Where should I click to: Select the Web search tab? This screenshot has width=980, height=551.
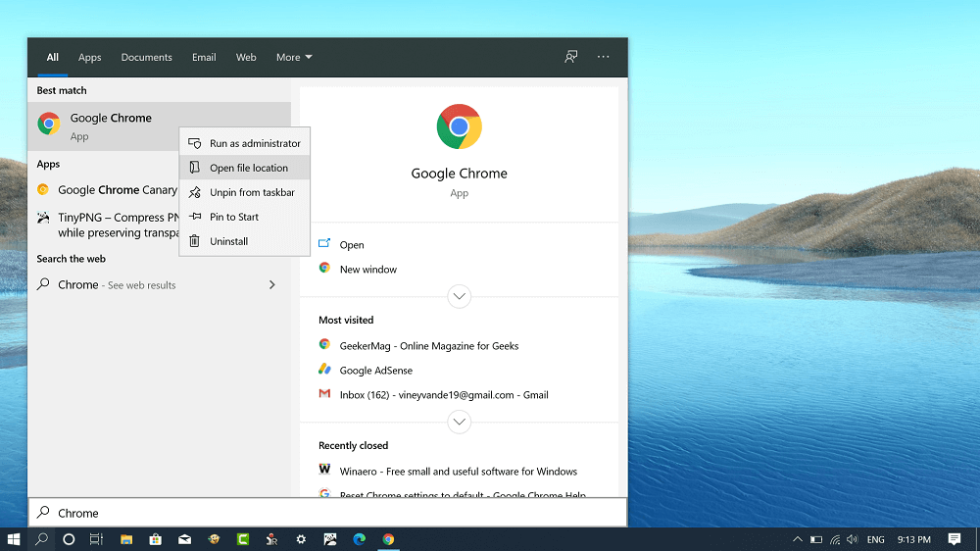pyautogui.click(x=246, y=57)
